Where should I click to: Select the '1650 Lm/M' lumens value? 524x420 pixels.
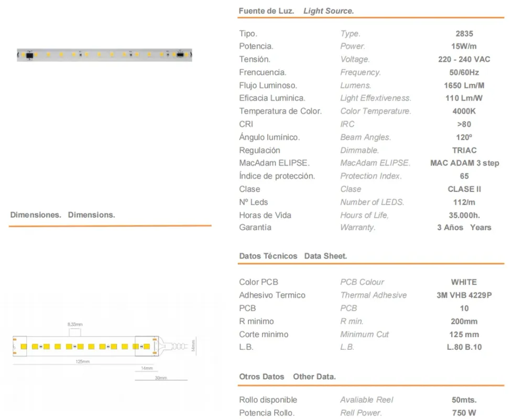tap(464, 85)
